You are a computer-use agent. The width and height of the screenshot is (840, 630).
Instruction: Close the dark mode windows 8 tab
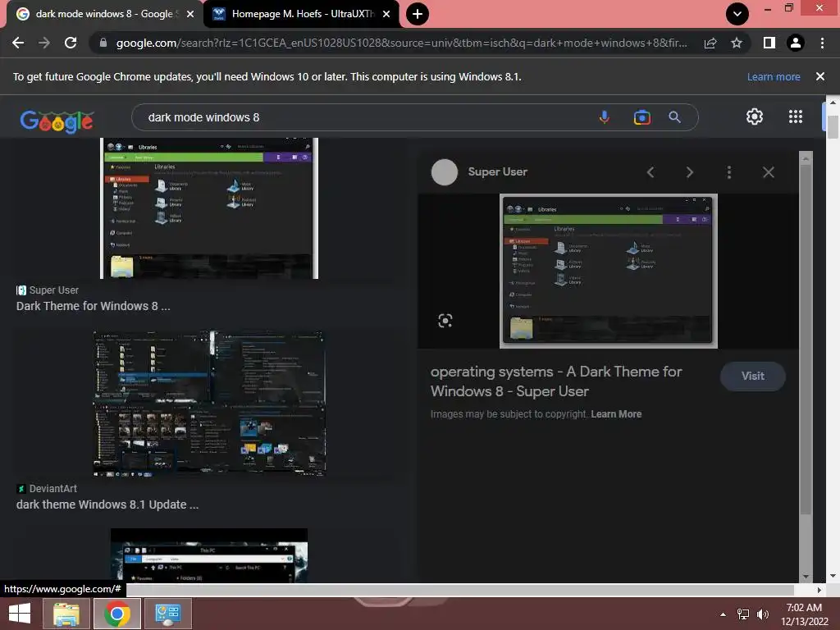pos(190,14)
